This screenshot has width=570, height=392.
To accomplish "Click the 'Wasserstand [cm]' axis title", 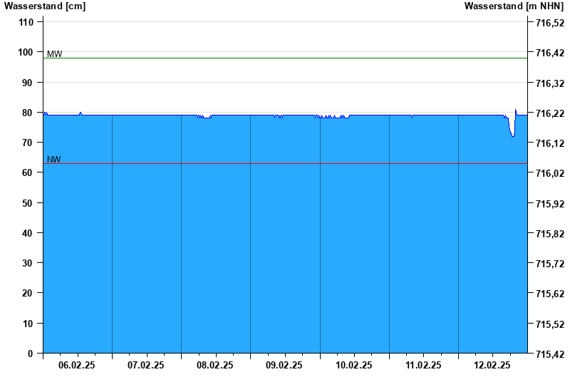I will 44,6.
